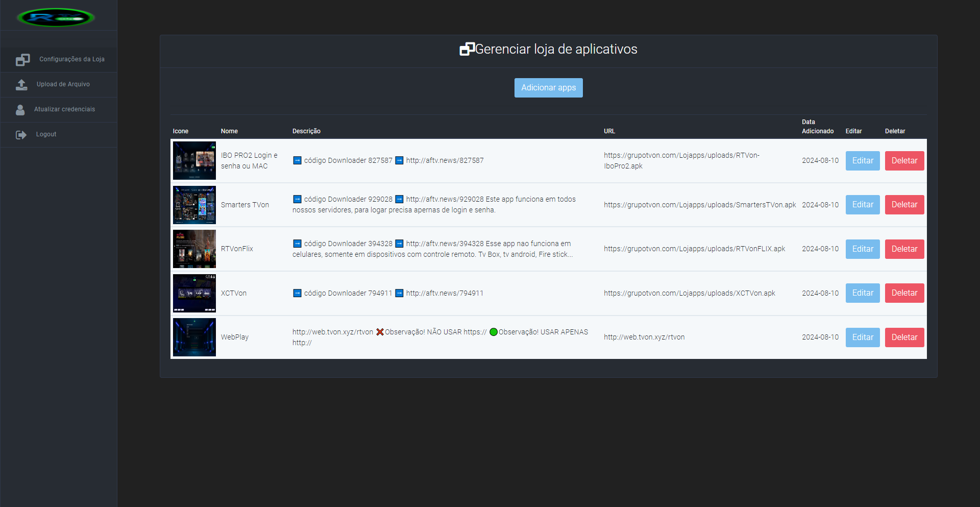This screenshot has height=507, width=980.
Task: Click the logout arrow icon in sidebar
Action: tap(21, 135)
